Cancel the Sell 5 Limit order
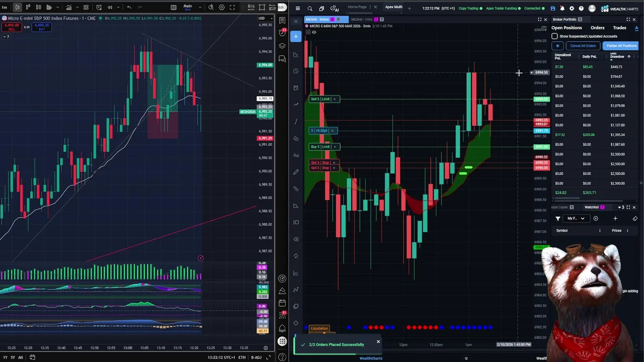 pyautogui.click(x=334, y=99)
